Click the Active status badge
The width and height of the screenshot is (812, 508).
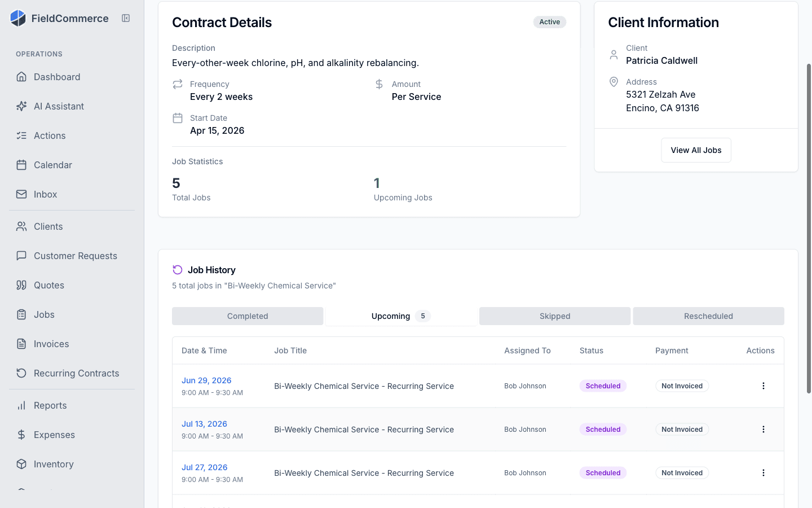click(550, 22)
